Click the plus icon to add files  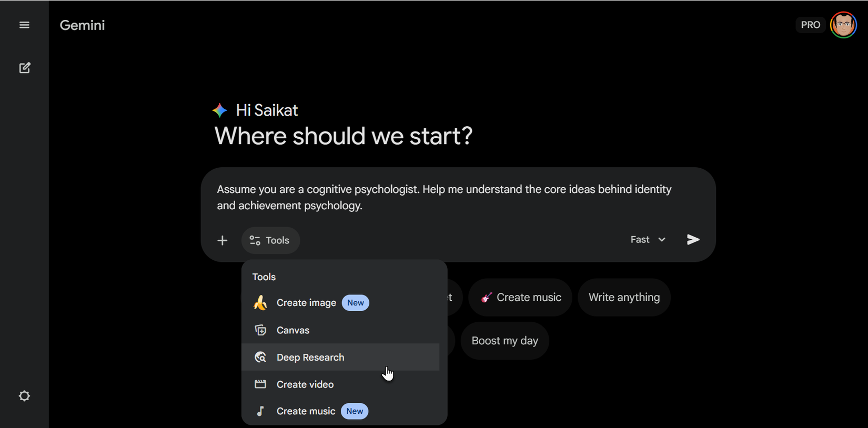(223, 240)
